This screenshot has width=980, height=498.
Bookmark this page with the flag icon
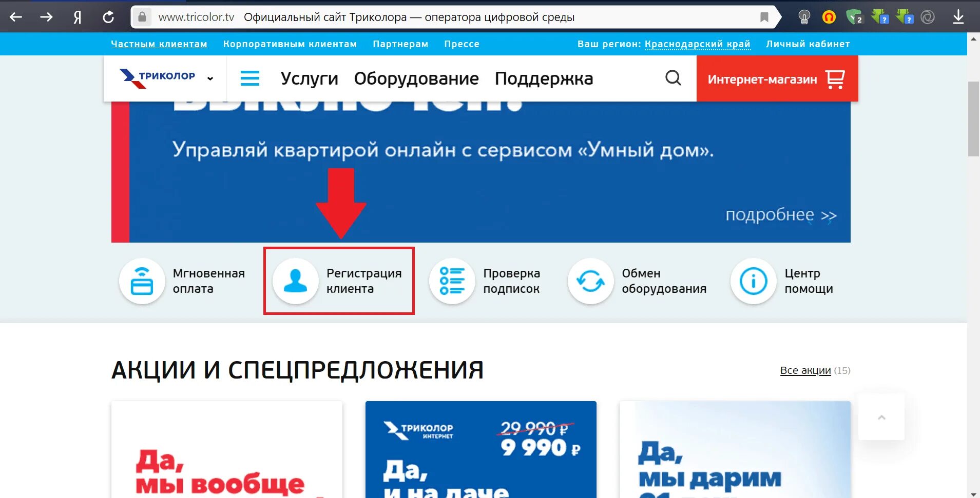[764, 17]
